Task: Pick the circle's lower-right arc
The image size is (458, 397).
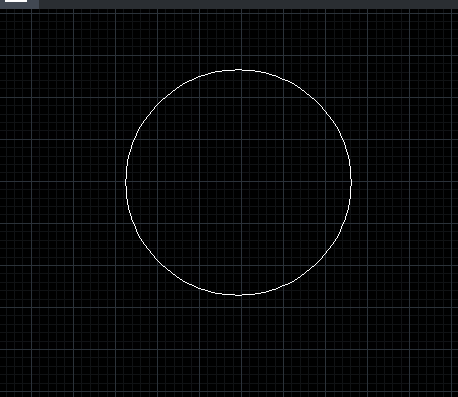Action: point(318,262)
